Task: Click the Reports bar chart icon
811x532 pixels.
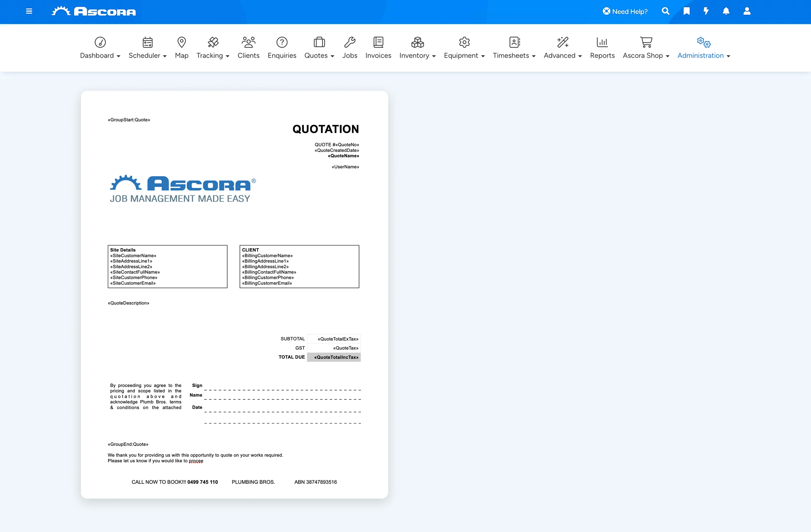Action: coord(602,42)
